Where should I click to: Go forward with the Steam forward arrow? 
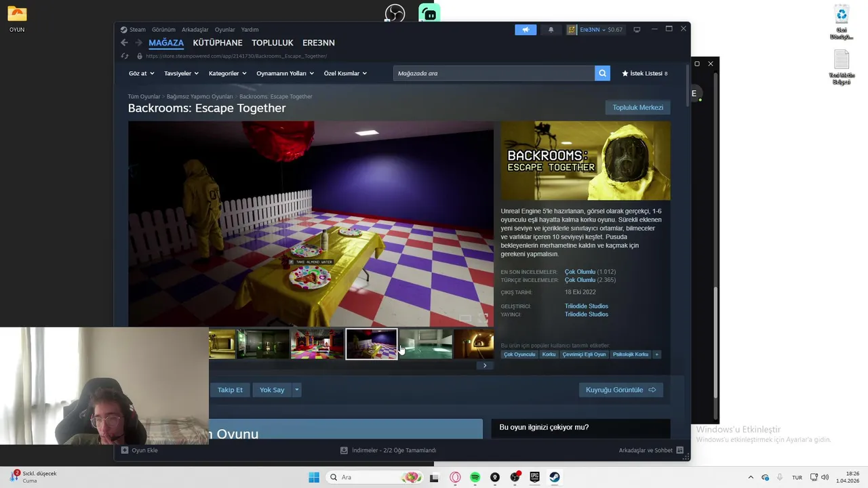tap(139, 43)
